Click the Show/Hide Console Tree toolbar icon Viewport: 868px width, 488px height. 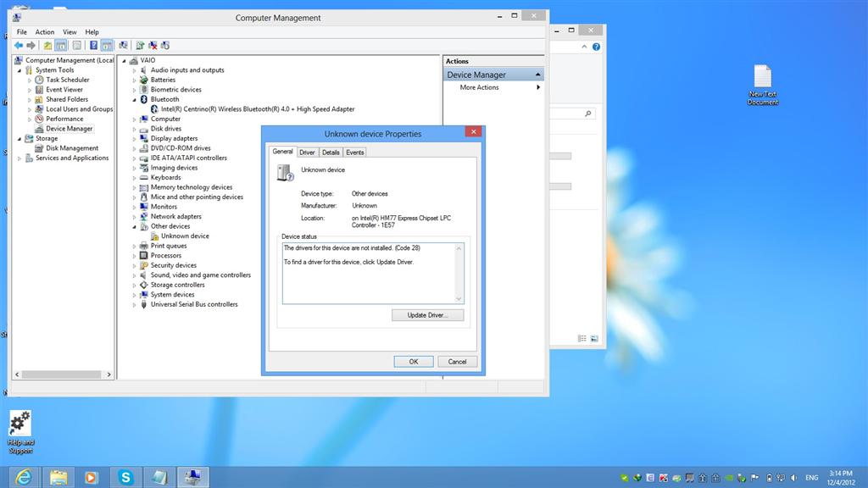pyautogui.click(x=61, y=46)
